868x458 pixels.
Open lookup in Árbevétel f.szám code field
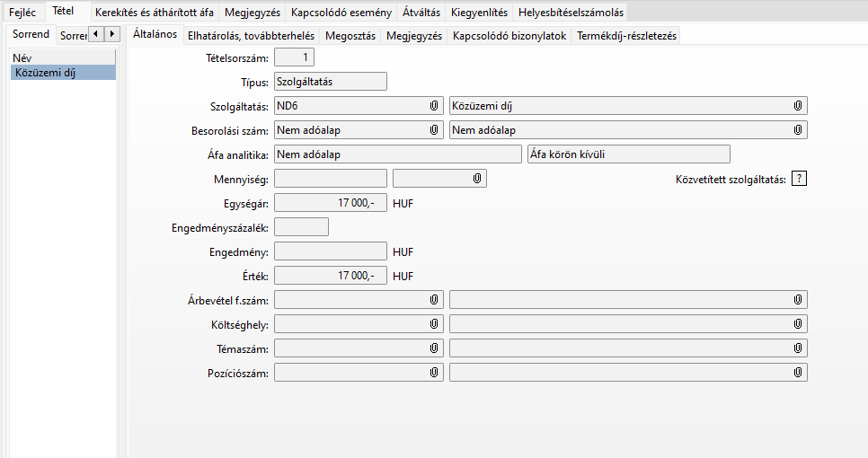[x=433, y=299]
